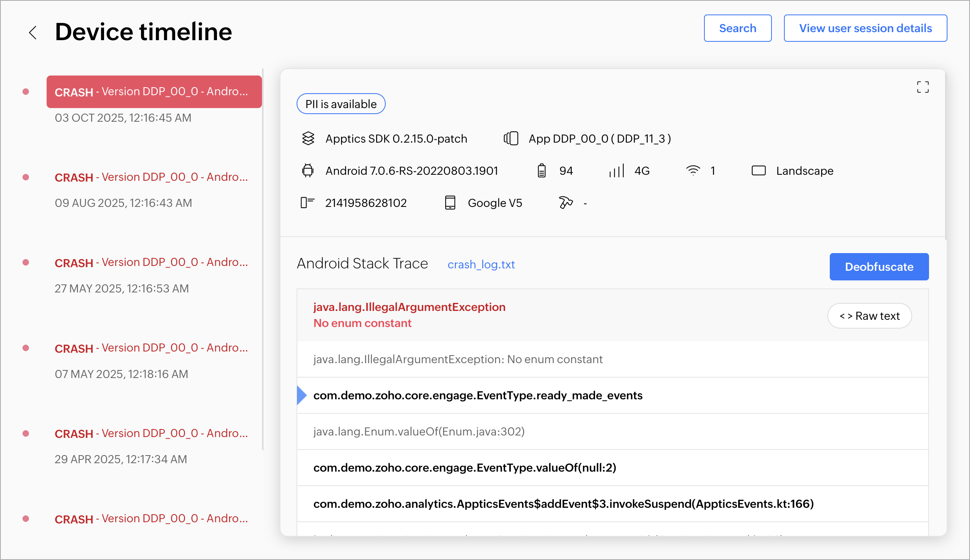
Task: Select the 27 MAY 2025 crash entry
Action: point(151,263)
